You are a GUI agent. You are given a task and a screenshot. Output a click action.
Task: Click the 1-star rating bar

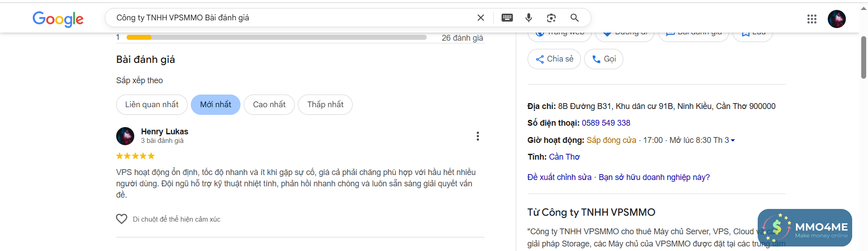(276, 38)
